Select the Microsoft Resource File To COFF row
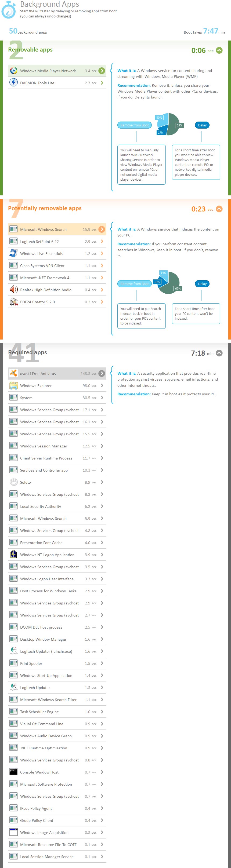 (57, 845)
